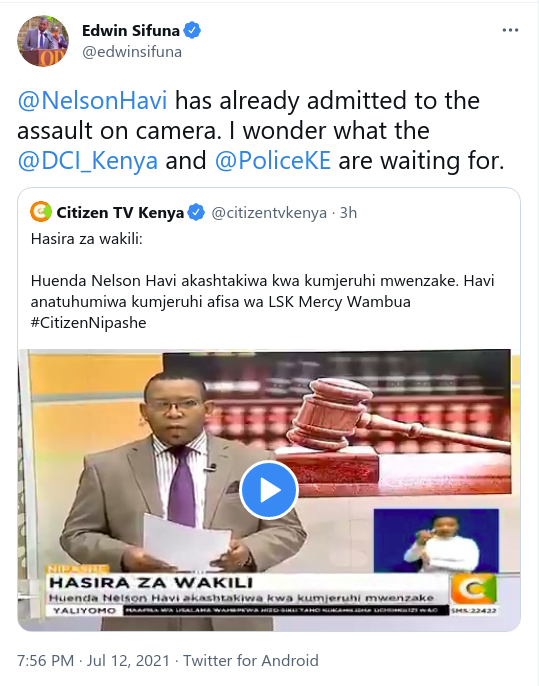Open the quoted tweet's 3h timestamp
539x686 pixels.
point(348,213)
